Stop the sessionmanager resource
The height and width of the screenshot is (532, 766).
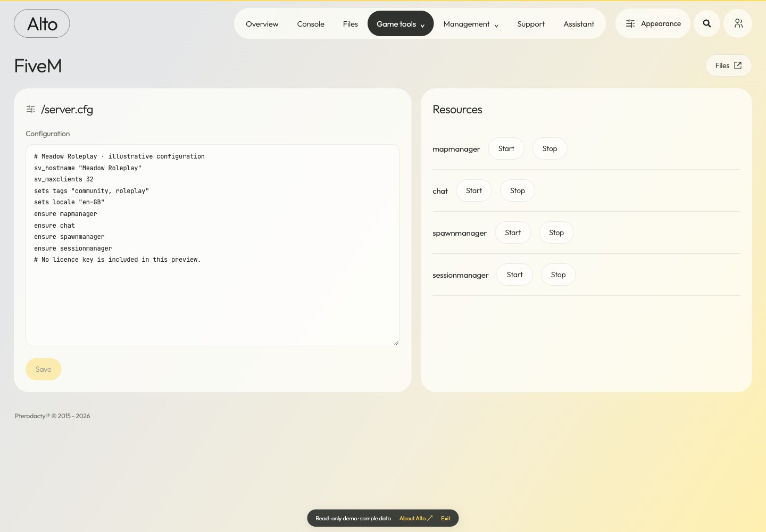(558, 275)
